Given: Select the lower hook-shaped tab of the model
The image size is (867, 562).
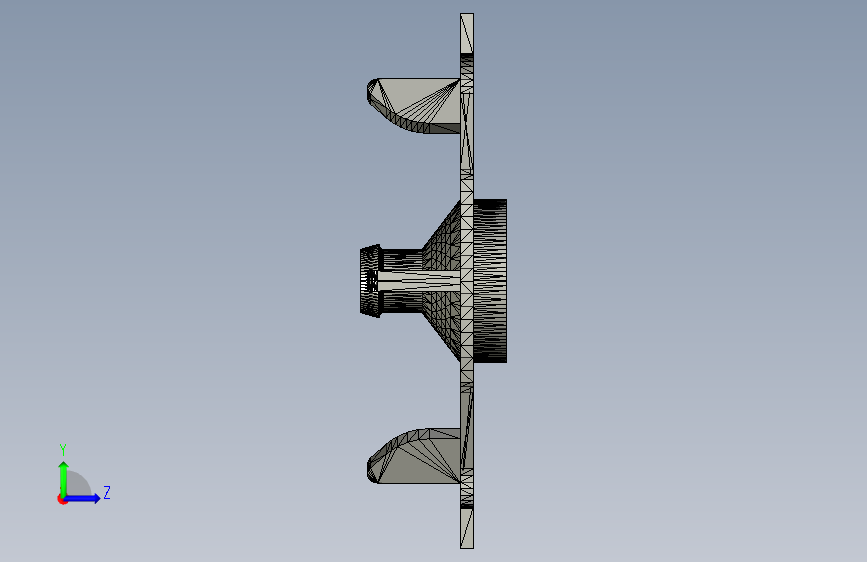Looking at the screenshot, I should point(413,456).
